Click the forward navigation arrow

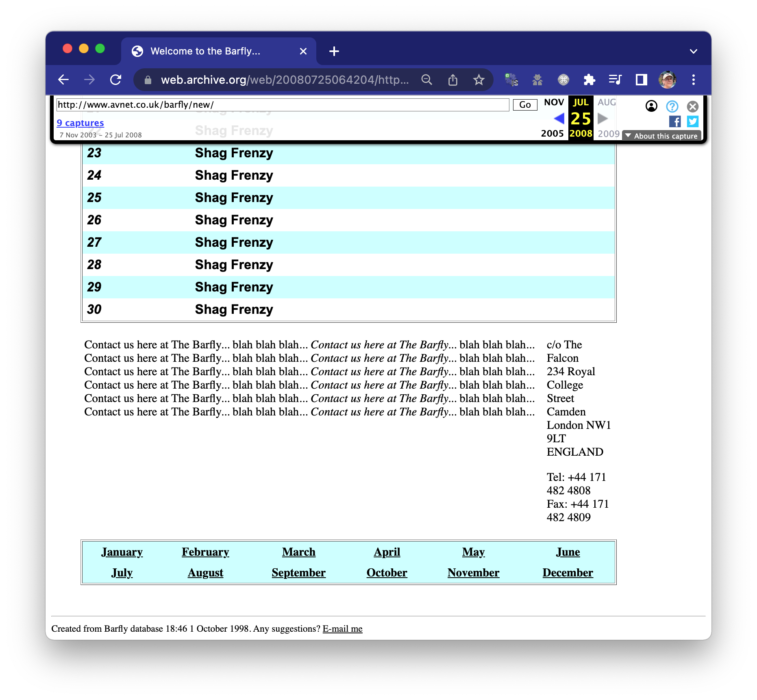(89, 80)
